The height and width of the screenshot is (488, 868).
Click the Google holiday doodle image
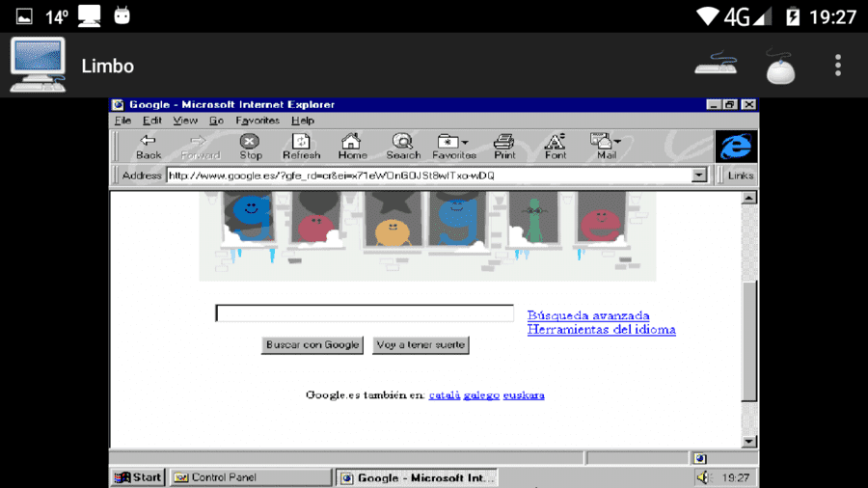(x=427, y=236)
